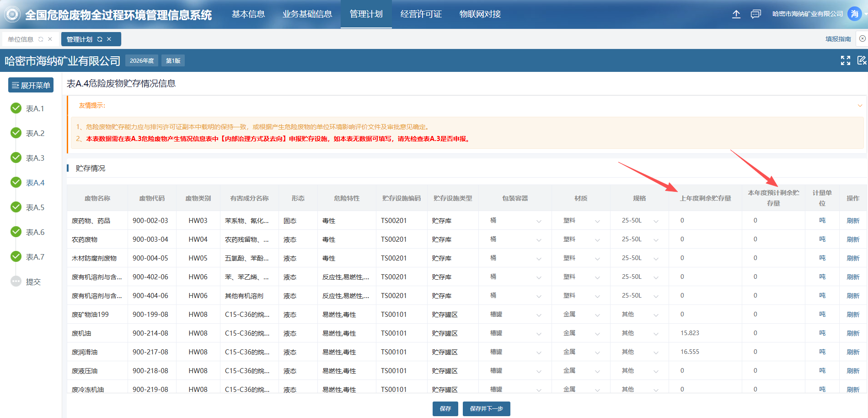Viewport: 868px width, 418px height.
Task: Click the fullscreen expand icon
Action: coord(845,60)
